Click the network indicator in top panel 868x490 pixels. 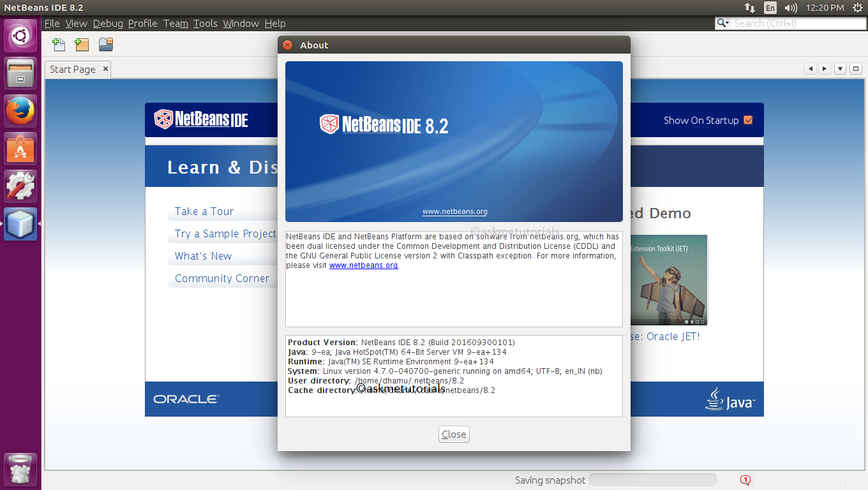tap(750, 8)
